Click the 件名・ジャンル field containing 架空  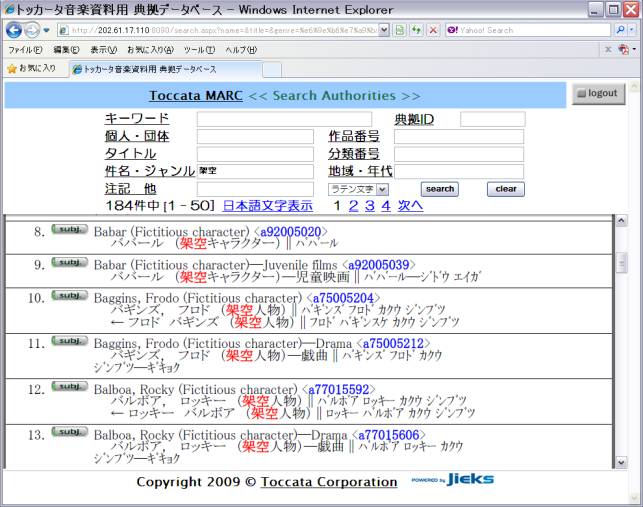click(x=255, y=171)
